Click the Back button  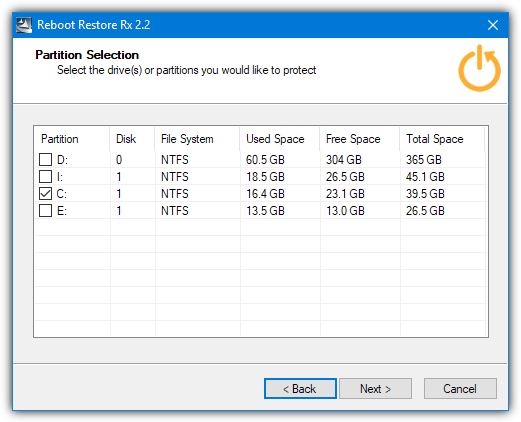[x=300, y=389]
